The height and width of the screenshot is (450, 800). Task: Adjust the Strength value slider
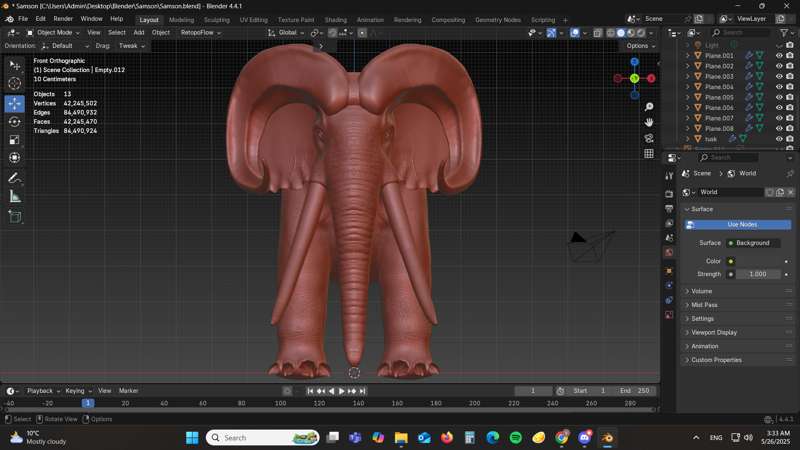click(x=758, y=273)
